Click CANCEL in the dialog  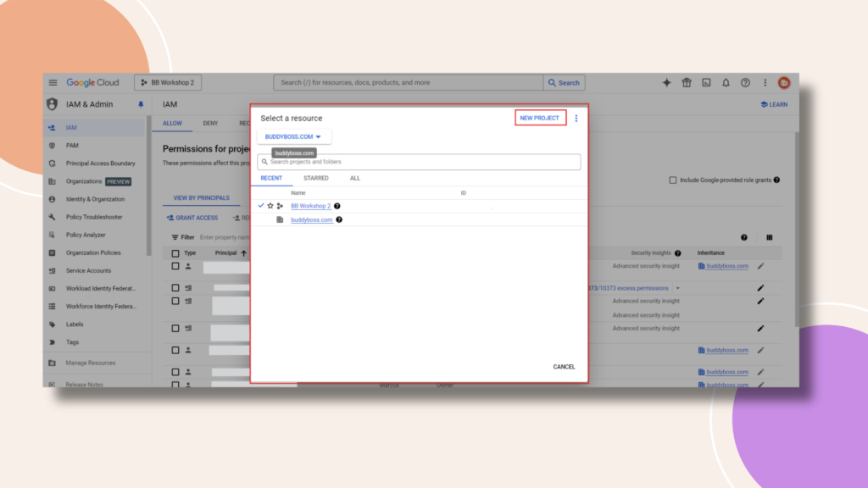(564, 367)
